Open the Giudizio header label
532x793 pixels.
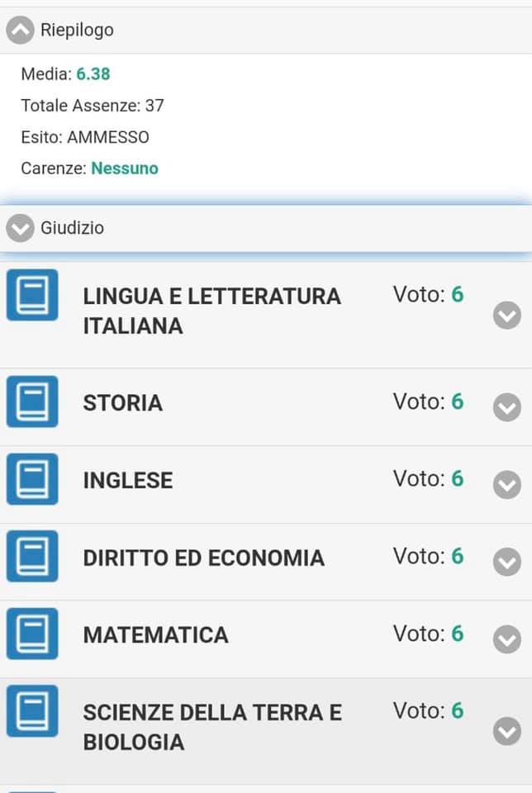pos(73,228)
